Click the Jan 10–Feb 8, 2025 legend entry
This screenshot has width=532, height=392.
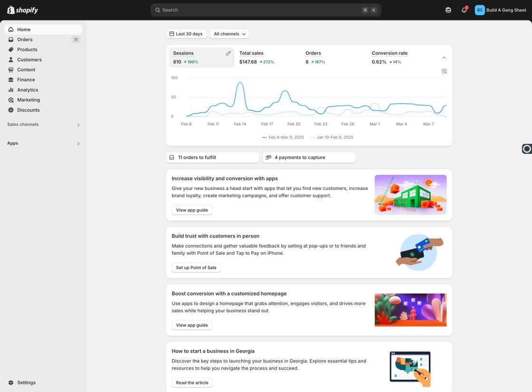pos(332,137)
